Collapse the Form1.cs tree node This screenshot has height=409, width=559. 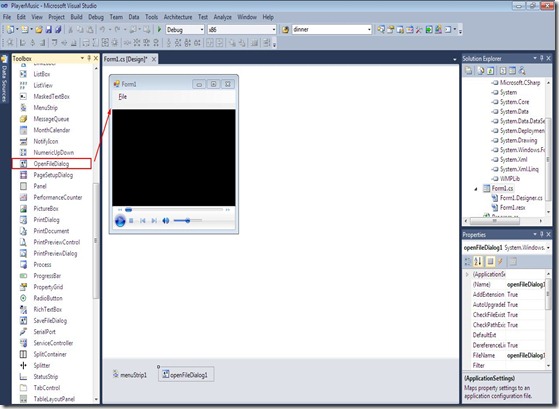tap(476, 189)
